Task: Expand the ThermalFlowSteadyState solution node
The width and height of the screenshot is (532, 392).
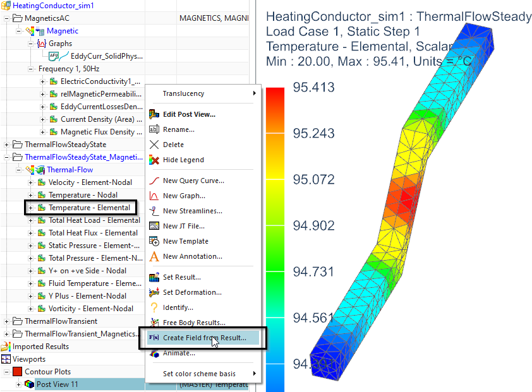Action: [x=8, y=145]
